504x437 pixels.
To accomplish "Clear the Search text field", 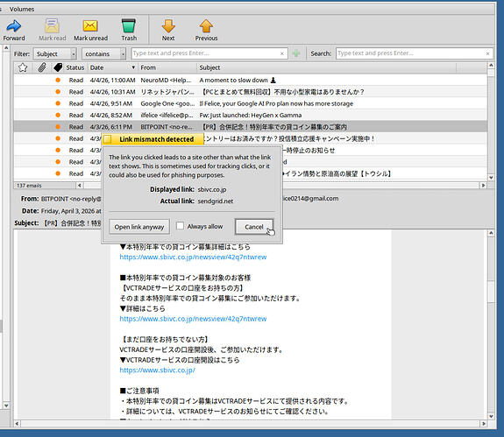I will (x=487, y=53).
